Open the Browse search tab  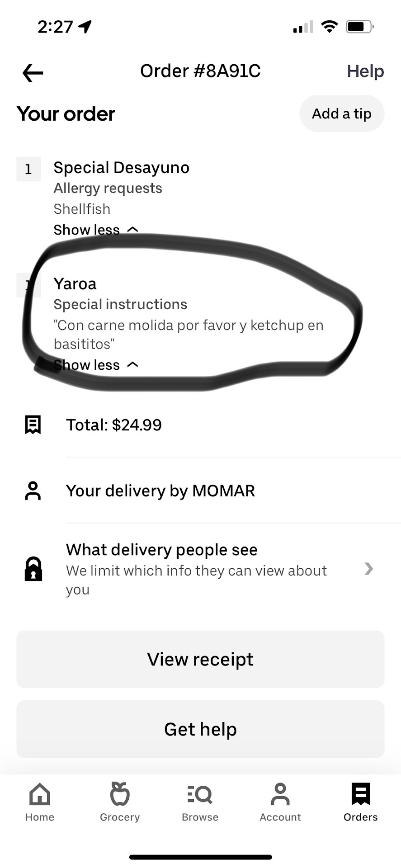click(200, 802)
